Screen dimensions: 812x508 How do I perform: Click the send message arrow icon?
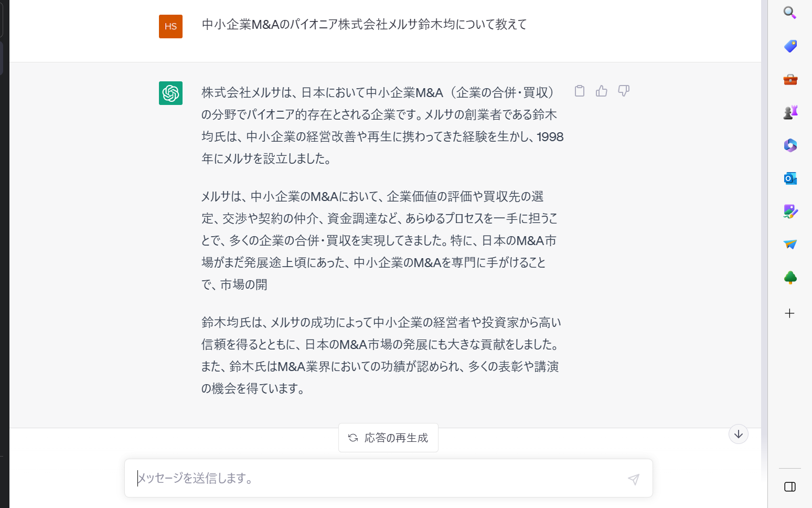pyautogui.click(x=634, y=479)
